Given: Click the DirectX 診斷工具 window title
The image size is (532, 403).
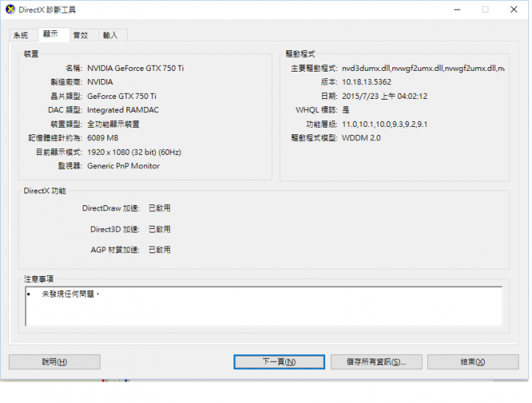Looking at the screenshot, I should 47,10.
